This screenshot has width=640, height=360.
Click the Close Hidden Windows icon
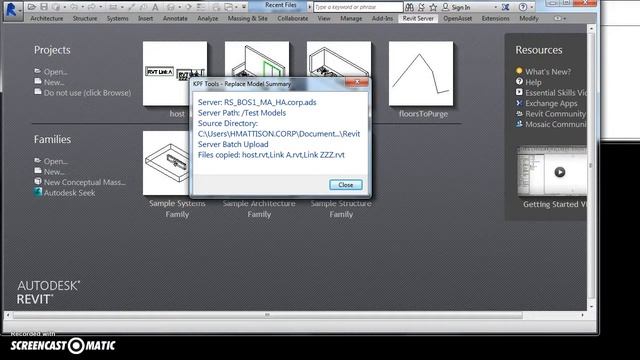(x=216, y=7)
